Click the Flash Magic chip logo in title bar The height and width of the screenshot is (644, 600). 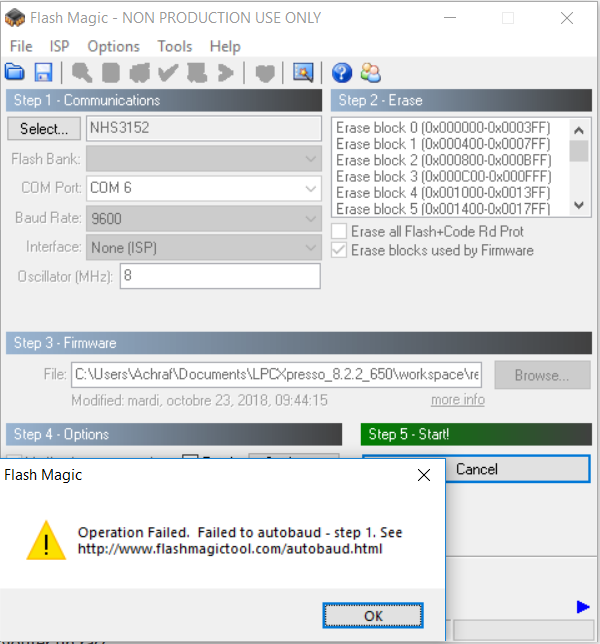coord(15,18)
